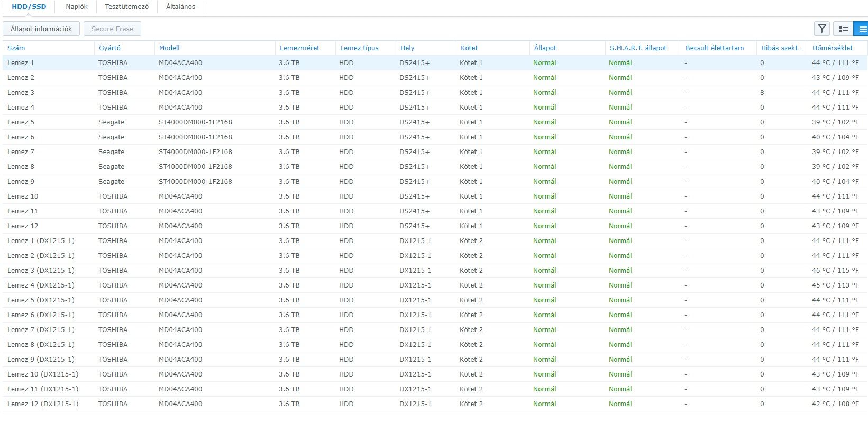Screen dimensions: 868x421
Task: Click bad sector count 8 for Lemez 3
Action: (x=762, y=92)
